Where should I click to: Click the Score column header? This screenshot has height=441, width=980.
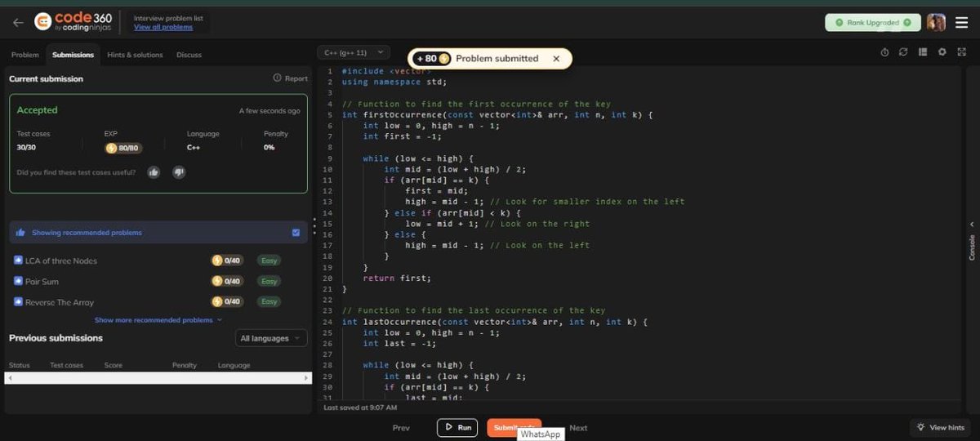(114, 365)
